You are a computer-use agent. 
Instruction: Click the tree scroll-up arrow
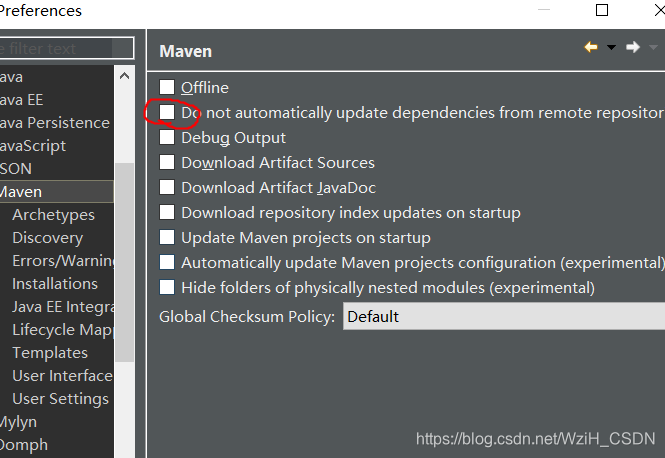[x=124, y=76]
